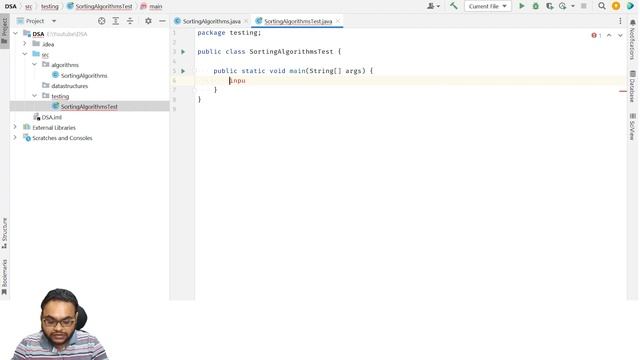
Task: Open the Bookmarks tool window
Action: [x=4, y=277]
